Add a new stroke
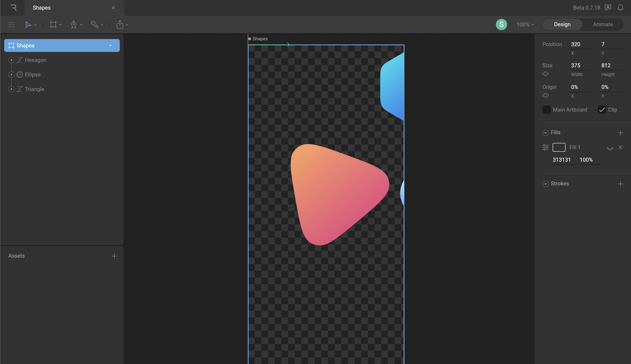 (x=620, y=184)
